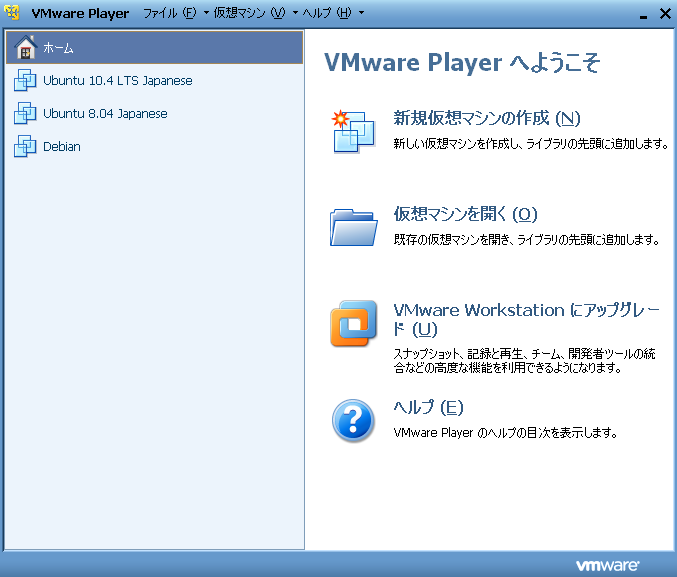The height and width of the screenshot is (577, 677).
Task: Select Ubuntu 10.4 LTS Japanese text entry
Action: 117,81
